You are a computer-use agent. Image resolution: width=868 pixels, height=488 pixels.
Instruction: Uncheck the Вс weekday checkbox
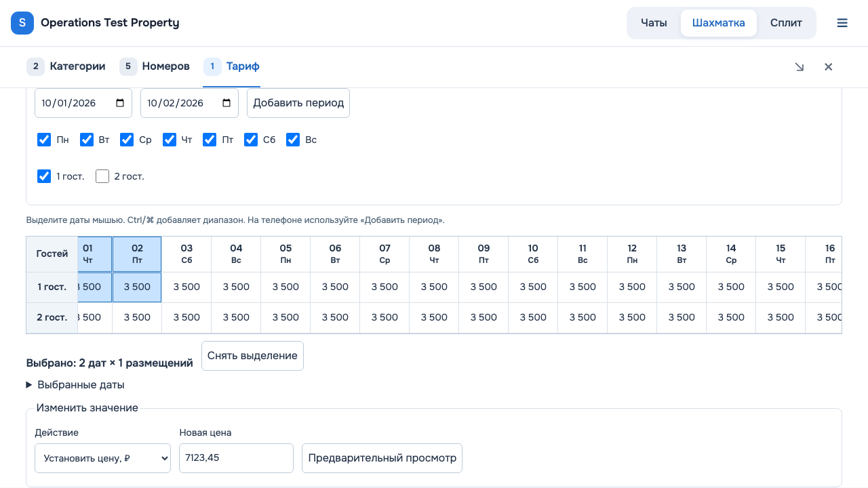click(x=293, y=140)
